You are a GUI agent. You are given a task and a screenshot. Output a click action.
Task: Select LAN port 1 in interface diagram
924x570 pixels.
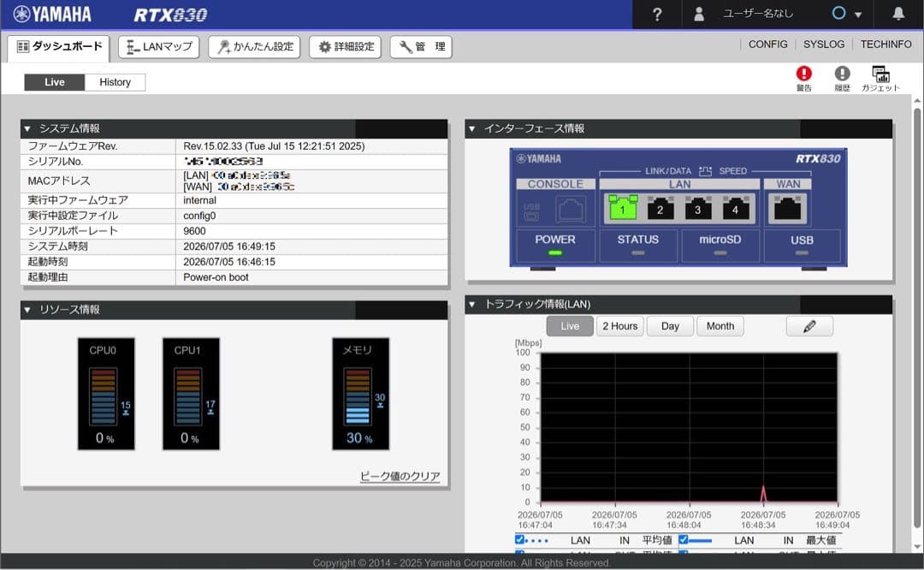click(622, 207)
